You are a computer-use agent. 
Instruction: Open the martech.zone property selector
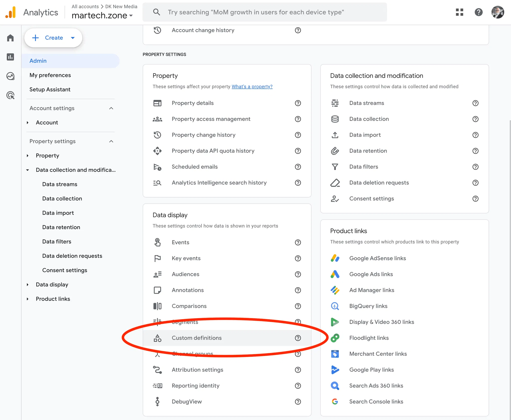(x=102, y=15)
